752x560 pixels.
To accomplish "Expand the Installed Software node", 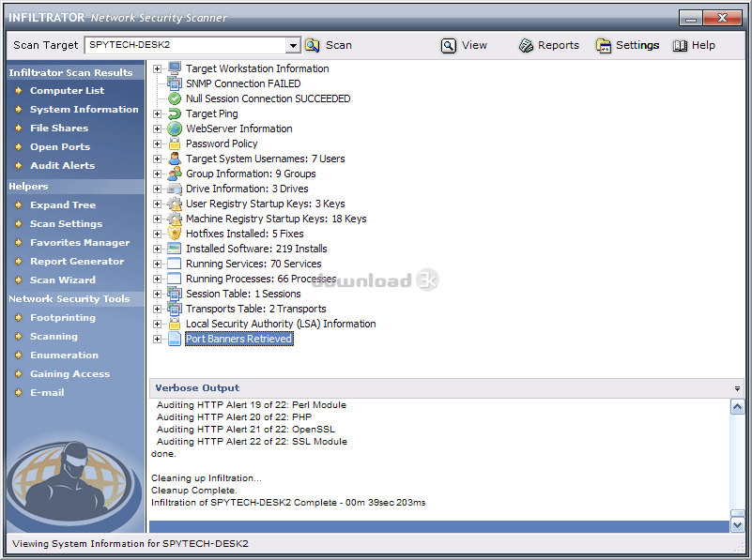I will pyautogui.click(x=157, y=250).
